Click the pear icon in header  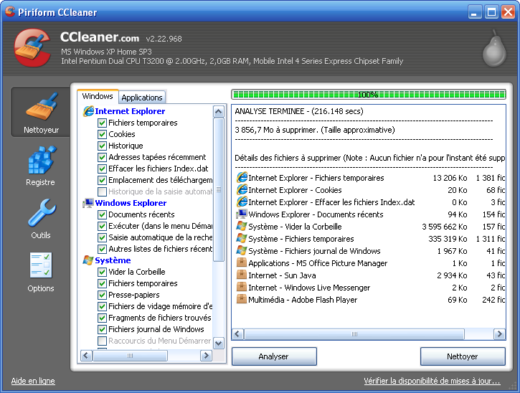[x=494, y=49]
